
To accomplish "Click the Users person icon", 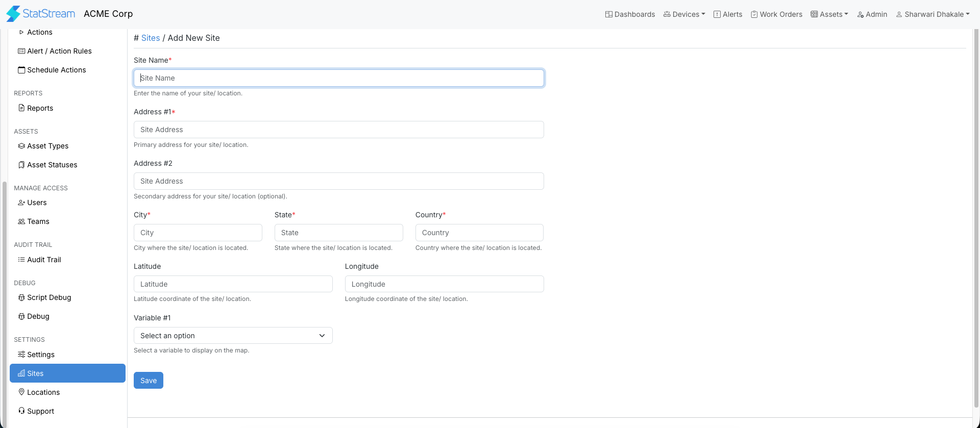I will click(x=21, y=203).
